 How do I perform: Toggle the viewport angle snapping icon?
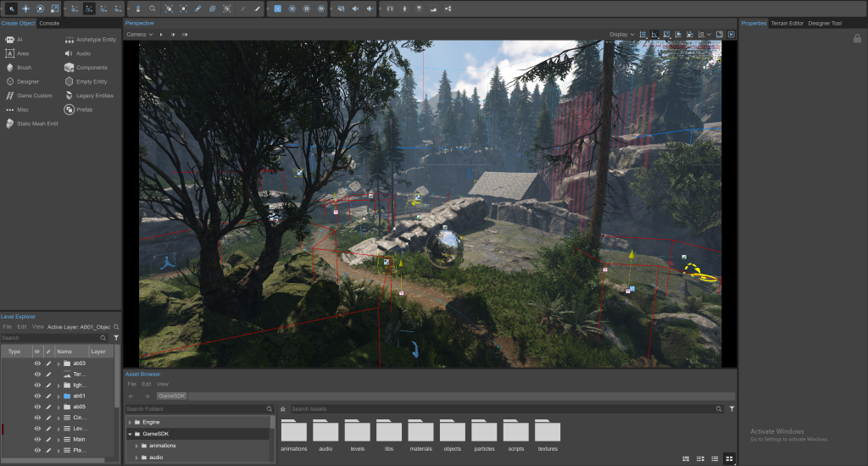click(655, 34)
